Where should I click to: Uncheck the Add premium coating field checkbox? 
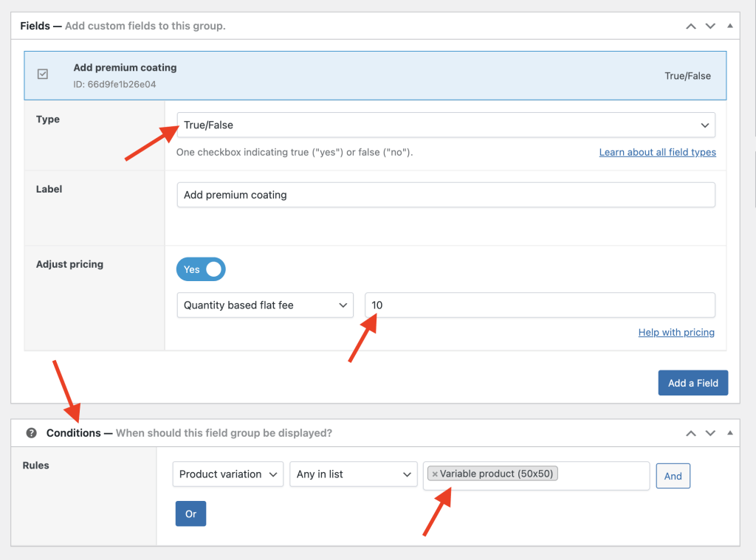[x=43, y=74]
